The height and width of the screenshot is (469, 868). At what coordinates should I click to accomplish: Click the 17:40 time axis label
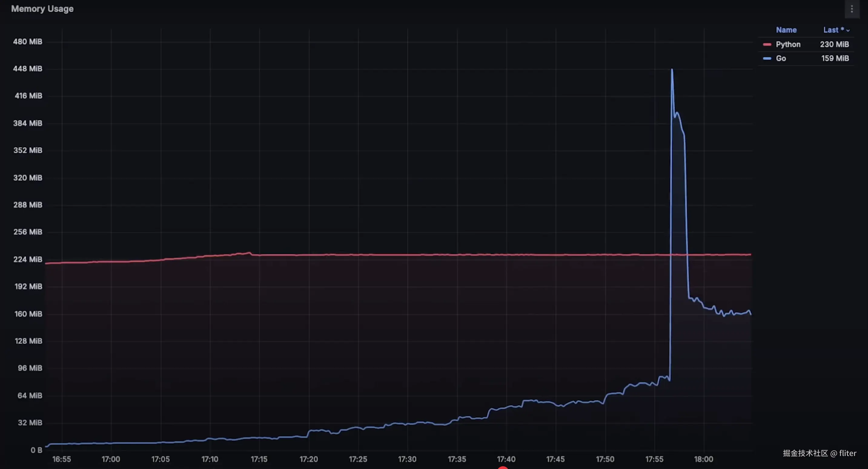click(506, 459)
